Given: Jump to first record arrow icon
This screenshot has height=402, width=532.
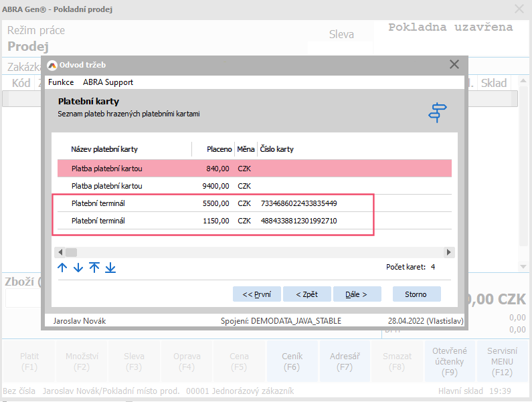Looking at the screenshot, I should 94,268.
